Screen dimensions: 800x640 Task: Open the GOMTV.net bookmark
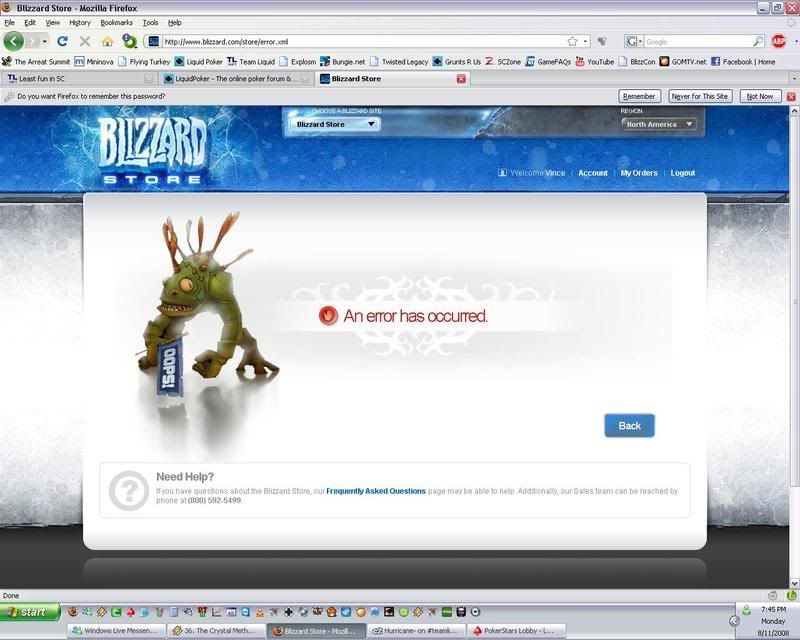point(683,62)
